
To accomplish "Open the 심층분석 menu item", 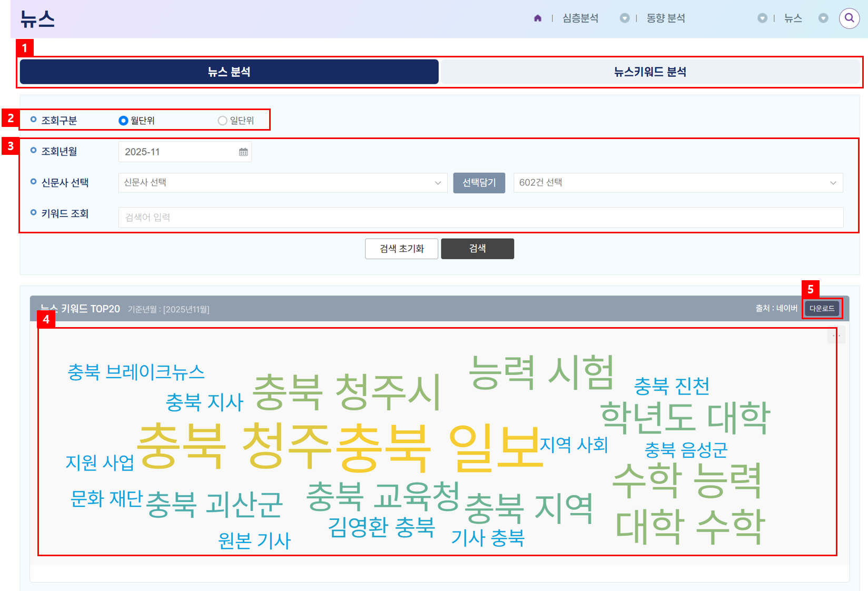I will point(580,18).
